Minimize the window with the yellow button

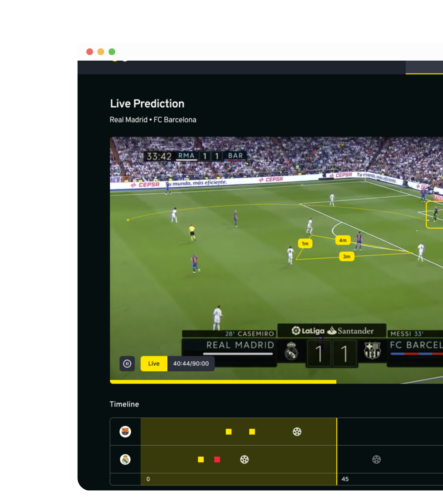[101, 52]
